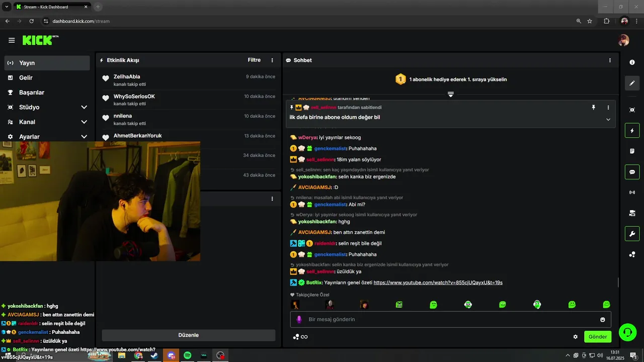The height and width of the screenshot is (362, 644).
Task: Expand the Stüdyo menu section
Action: click(x=47, y=107)
